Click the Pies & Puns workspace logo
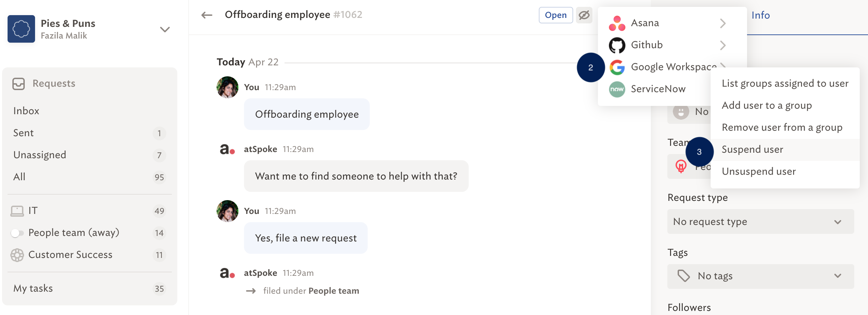 click(21, 29)
